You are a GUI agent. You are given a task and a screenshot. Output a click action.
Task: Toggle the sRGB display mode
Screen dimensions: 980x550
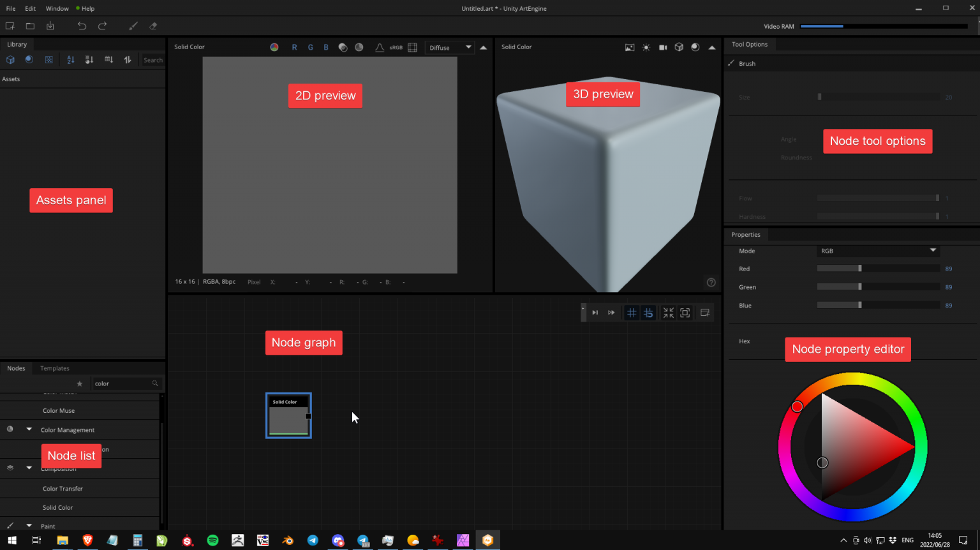click(396, 47)
